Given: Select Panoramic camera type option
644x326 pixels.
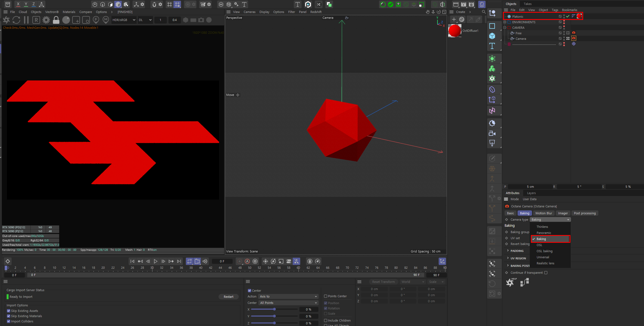Looking at the screenshot, I should pyautogui.click(x=544, y=233).
